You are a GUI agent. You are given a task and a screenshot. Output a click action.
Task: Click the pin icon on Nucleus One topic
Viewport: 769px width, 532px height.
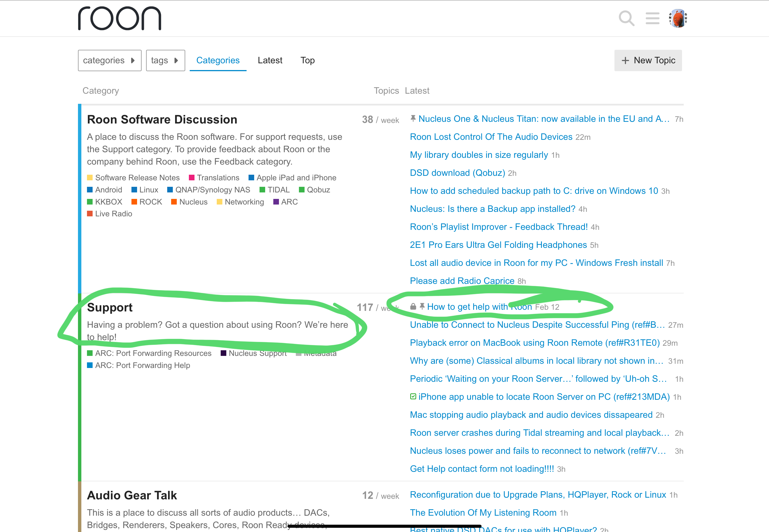pyautogui.click(x=413, y=119)
